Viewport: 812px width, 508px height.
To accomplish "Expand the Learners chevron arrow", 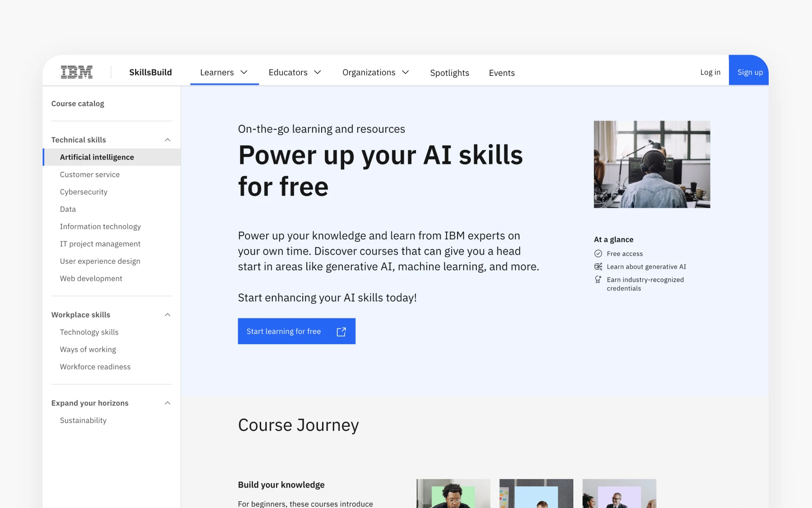I will pyautogui.click(x=244, y=72).
